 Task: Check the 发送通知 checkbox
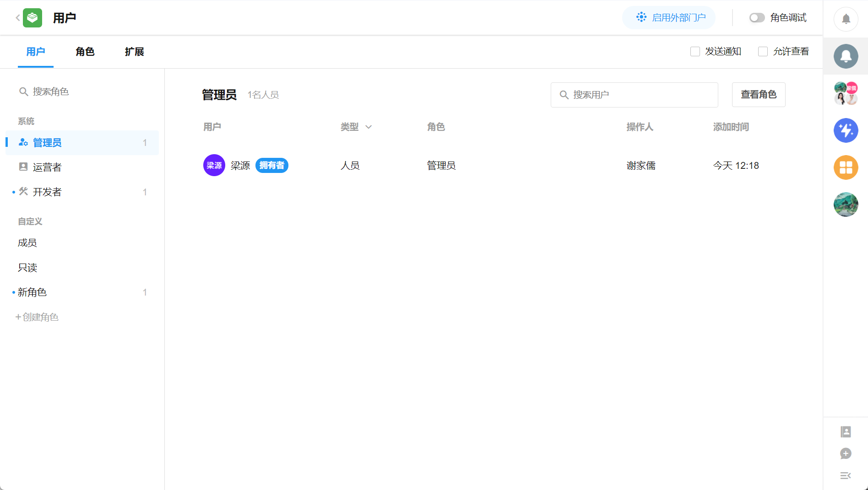click(x=695, y=52)
